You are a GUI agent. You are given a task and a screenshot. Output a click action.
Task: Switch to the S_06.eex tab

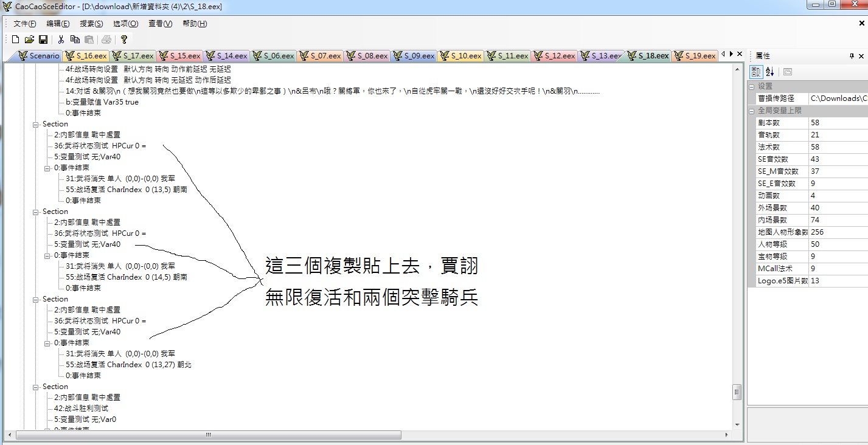click(x=273, y=56)
